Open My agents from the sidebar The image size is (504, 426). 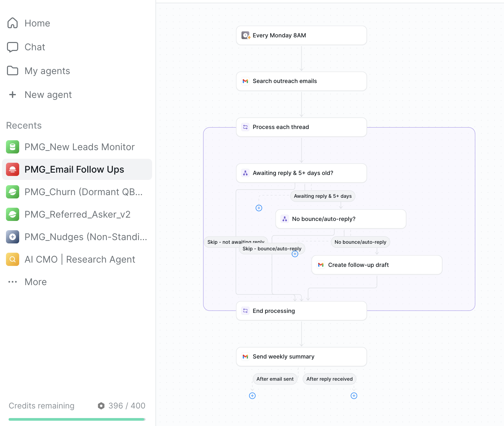click(x=47, y=71)
